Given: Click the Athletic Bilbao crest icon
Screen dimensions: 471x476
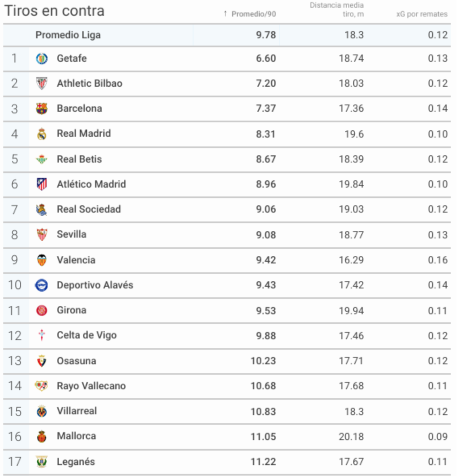Looking at the screenshot, I should [x=42, y=84].
